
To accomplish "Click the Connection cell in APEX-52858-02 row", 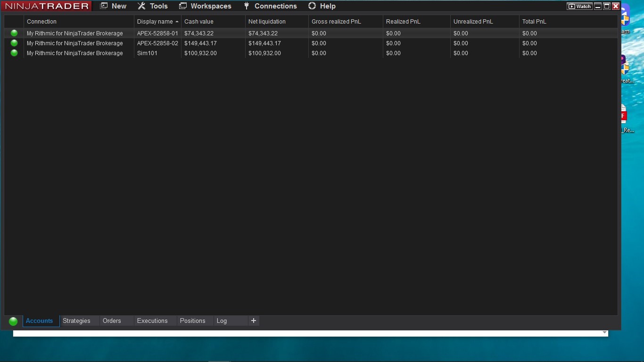I will click(x=79, y=43).
